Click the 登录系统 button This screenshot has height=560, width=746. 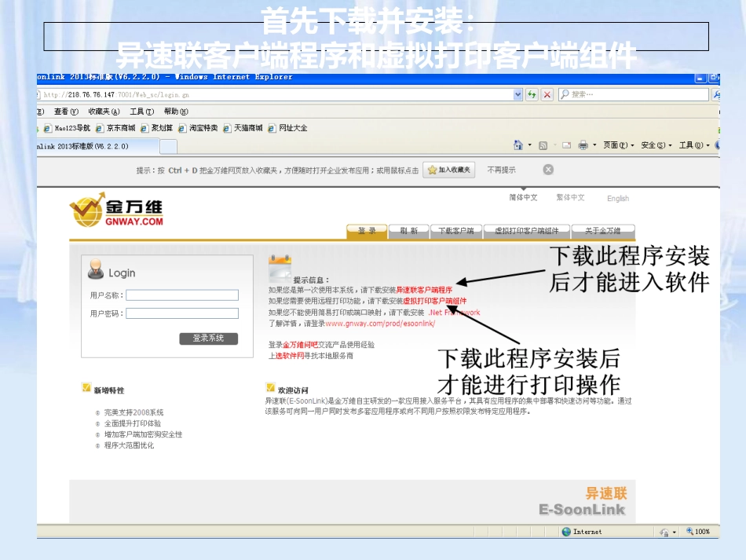(x=208, y=339)
